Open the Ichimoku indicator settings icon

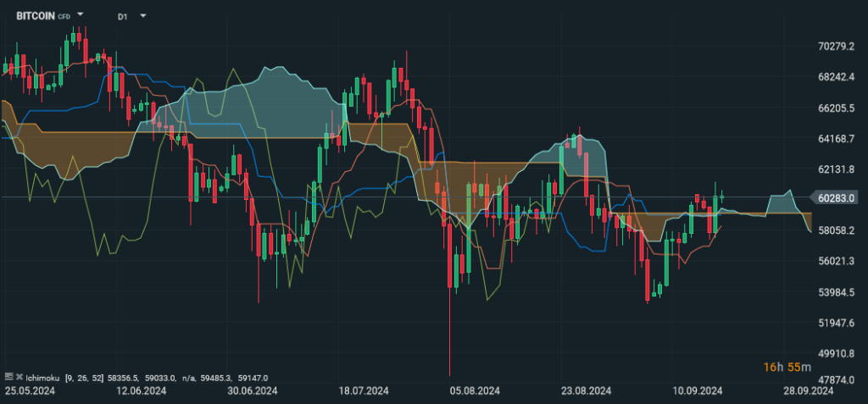[x=8, y=375]
